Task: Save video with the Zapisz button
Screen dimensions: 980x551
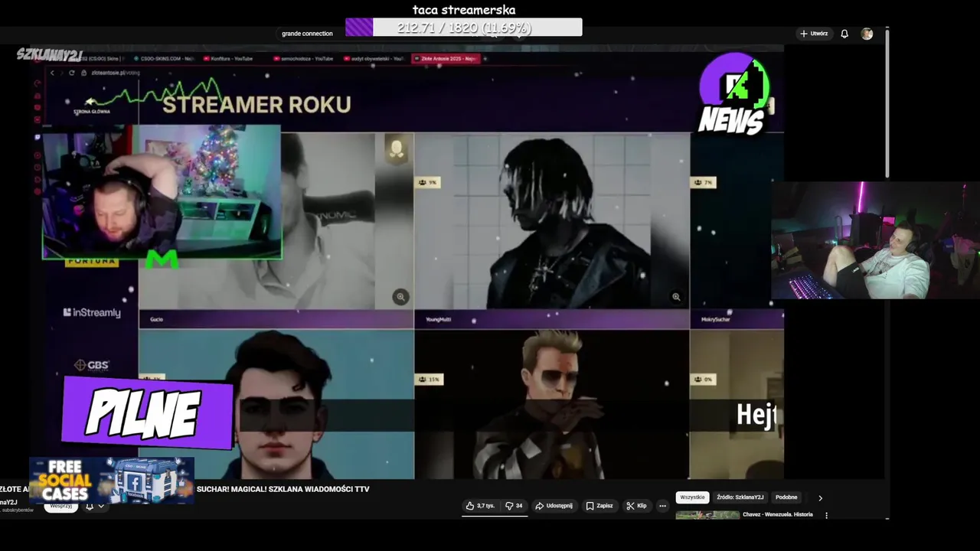Action: click(599, 506)
